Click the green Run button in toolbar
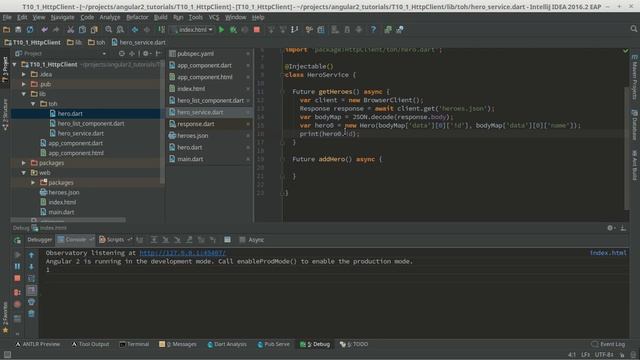 pos(221,29)
